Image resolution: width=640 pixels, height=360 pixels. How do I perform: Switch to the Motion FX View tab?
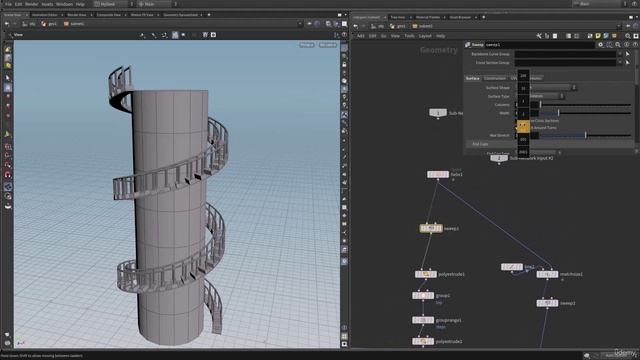142,15
